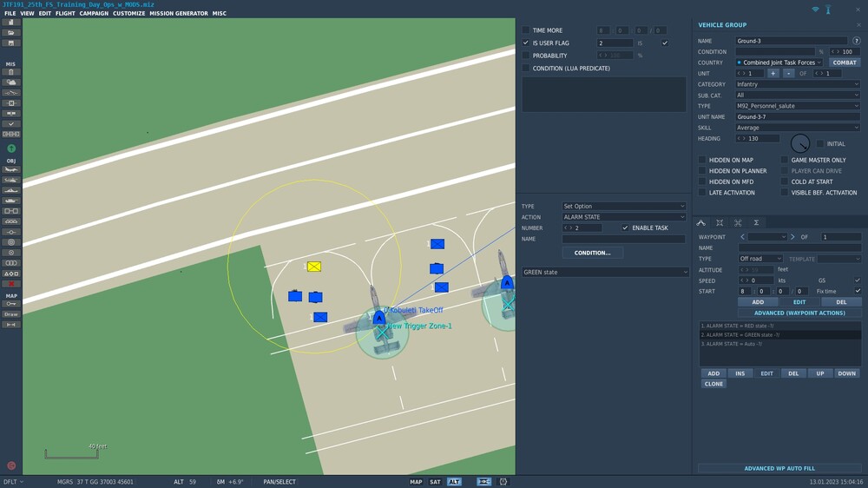Open the CAMPAIGN menu

[94, 13]
